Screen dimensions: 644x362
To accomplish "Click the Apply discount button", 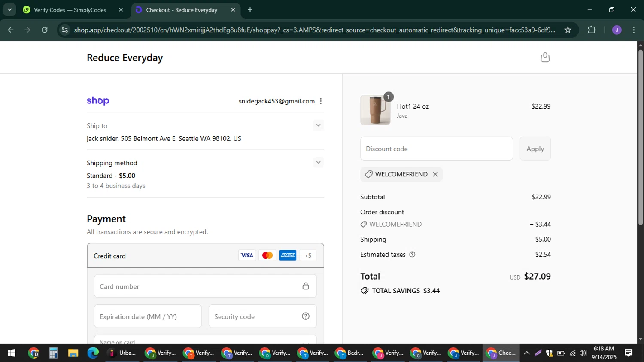I will point(535,149).
